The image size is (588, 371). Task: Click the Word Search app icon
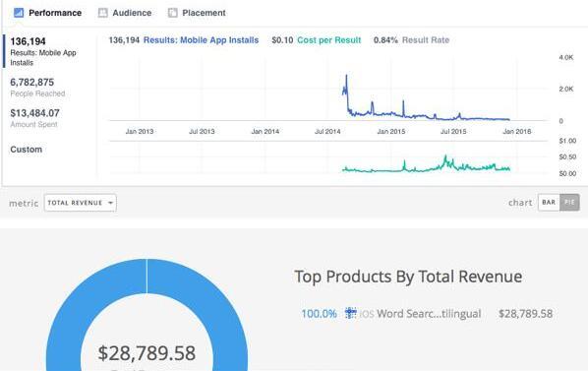[351, 313]
